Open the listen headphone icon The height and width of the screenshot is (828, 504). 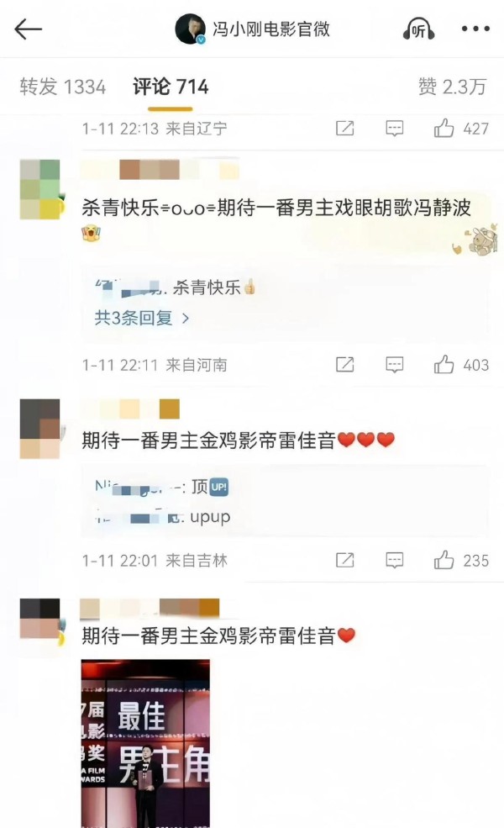tap(418, 29)
